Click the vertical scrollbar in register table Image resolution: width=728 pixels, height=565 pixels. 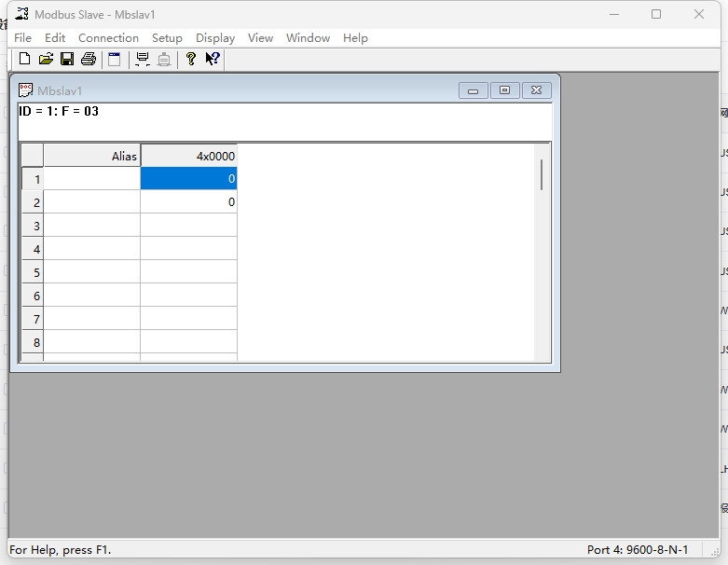point(542,252)
